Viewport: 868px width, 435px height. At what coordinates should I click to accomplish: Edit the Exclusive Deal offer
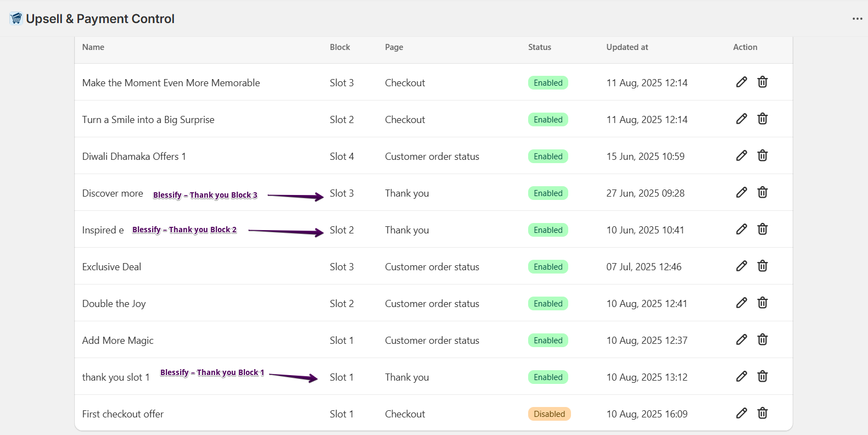pos(741,266)
